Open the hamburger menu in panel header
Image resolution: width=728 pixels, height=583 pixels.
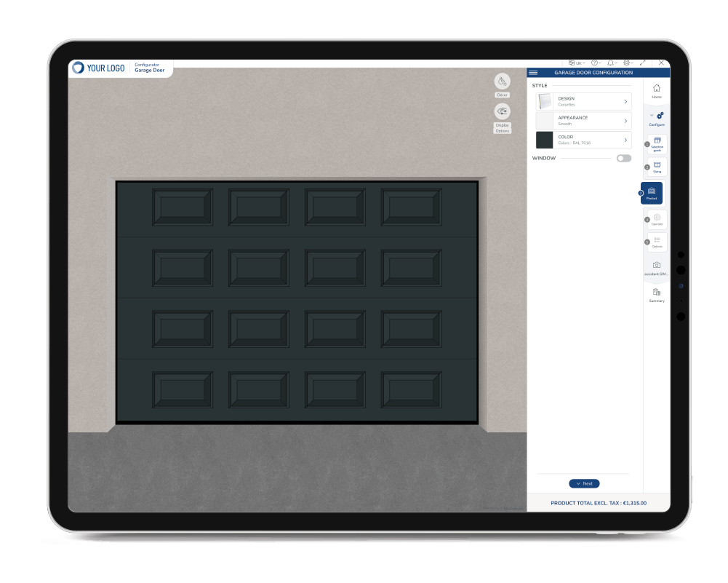coord(533,73)
